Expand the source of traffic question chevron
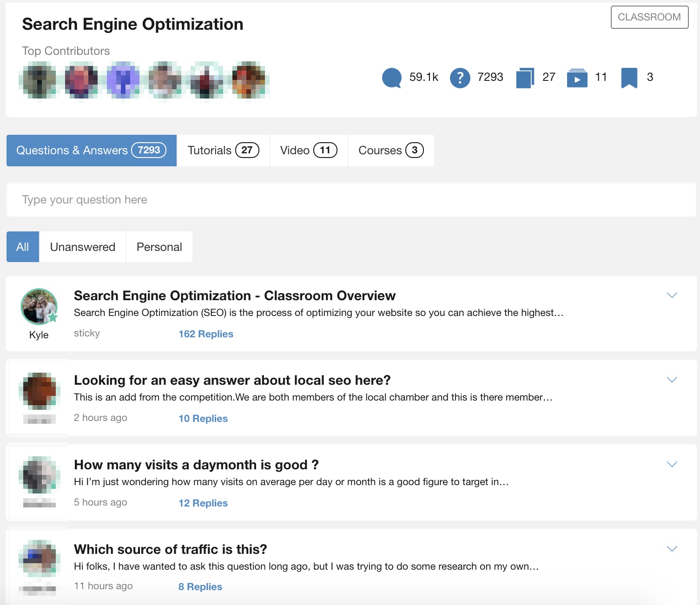Viewport: 700px width, 605px height. point(672,549)
